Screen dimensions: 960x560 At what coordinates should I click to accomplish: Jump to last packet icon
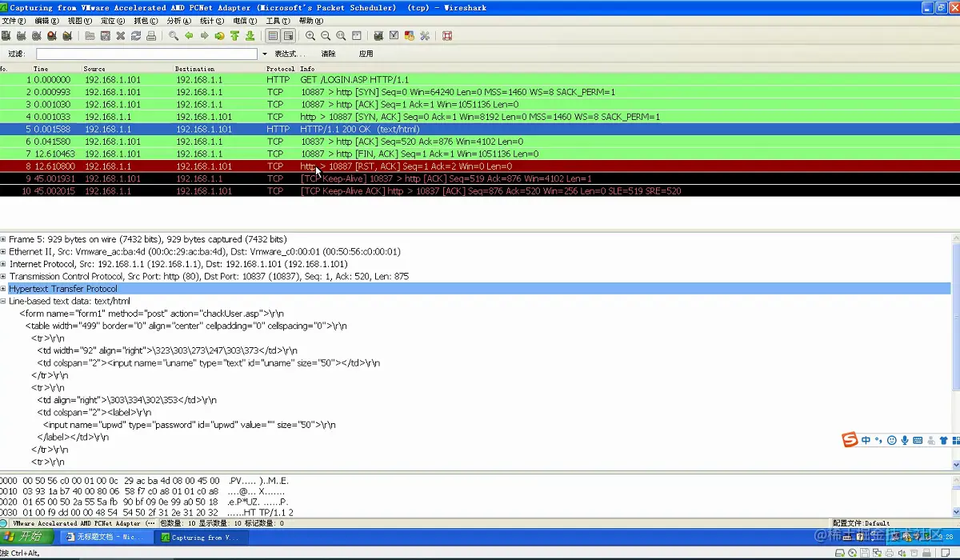[x=250, y=36]
